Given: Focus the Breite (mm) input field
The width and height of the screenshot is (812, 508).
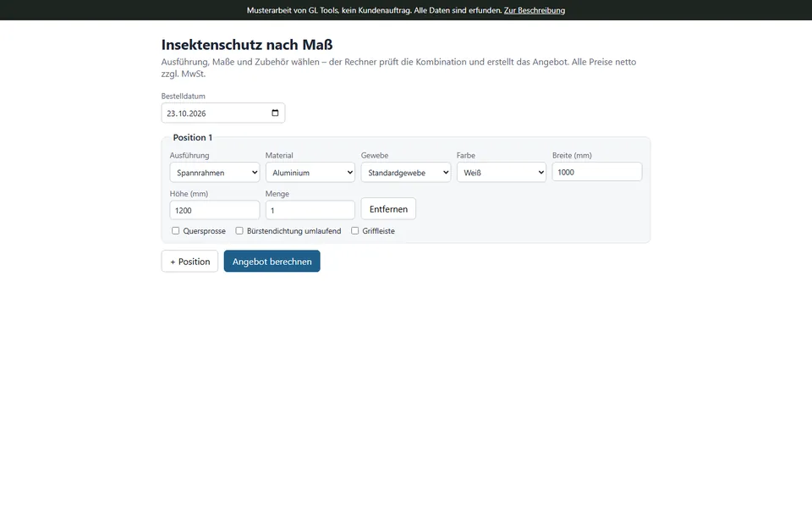Looking at the screenshot, I should 597,172.
